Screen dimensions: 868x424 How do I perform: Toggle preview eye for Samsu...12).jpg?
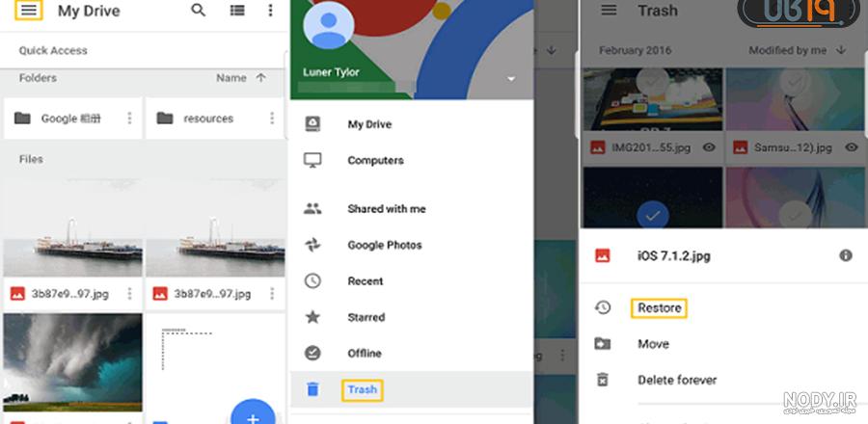[x=852, y=147]
